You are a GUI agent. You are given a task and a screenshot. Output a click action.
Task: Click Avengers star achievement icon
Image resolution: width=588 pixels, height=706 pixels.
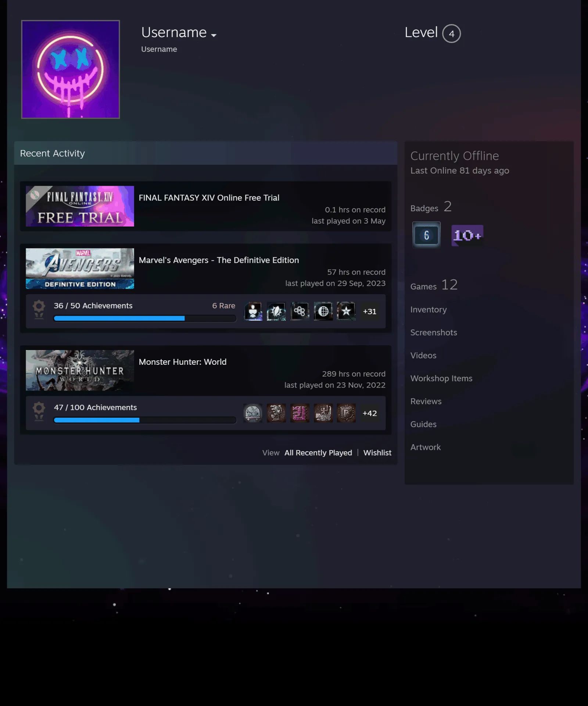[x=346, y=311]
